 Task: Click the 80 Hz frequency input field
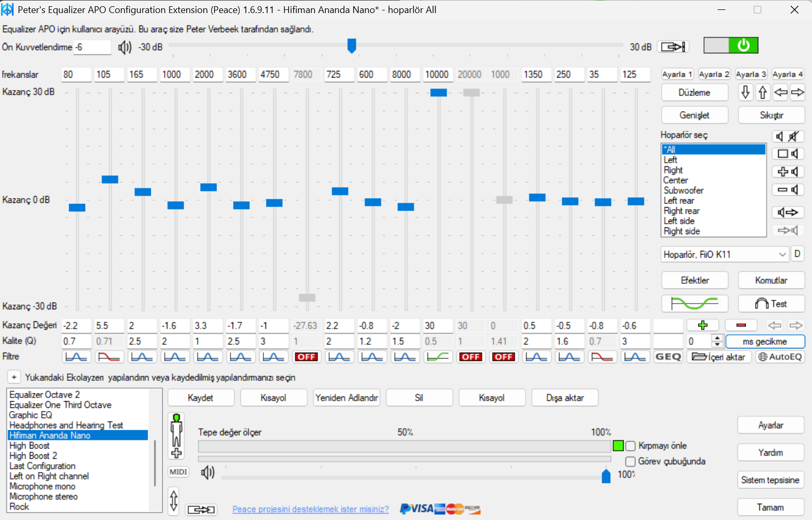point(76,75)
